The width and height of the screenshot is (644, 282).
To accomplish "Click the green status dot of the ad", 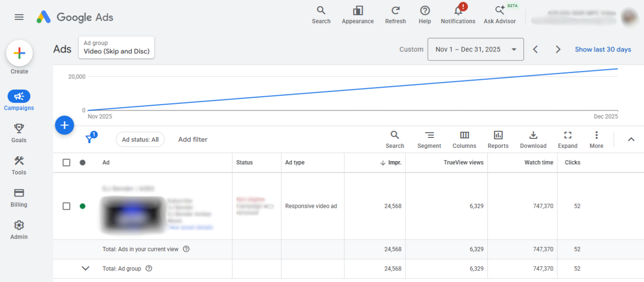I will (x=83, y=206).
